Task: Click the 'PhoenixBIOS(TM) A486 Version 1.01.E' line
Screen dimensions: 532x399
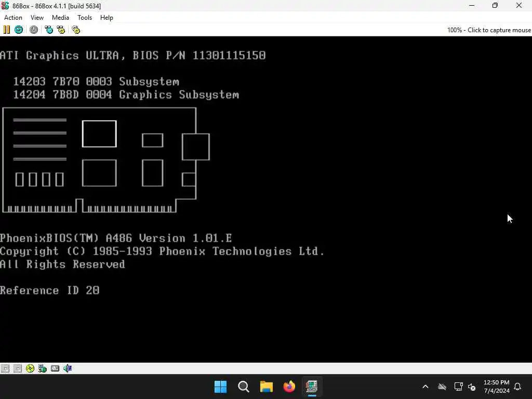Action: click(116, 238)
